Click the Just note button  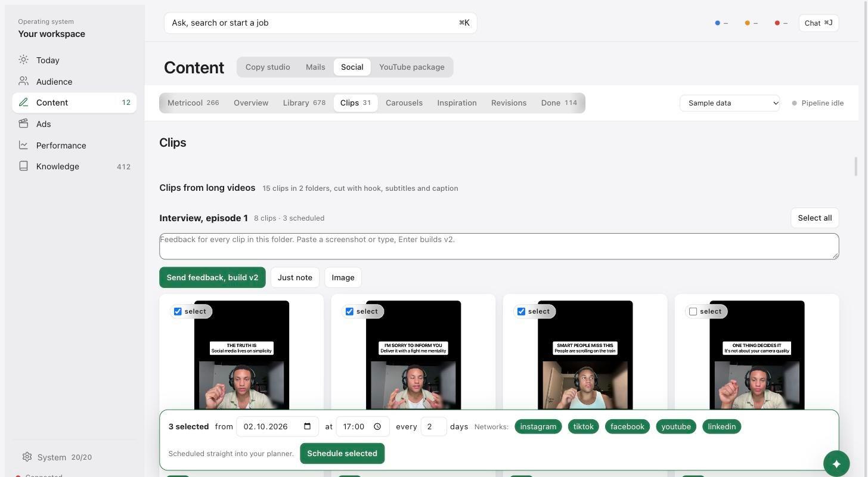point(295,277)
